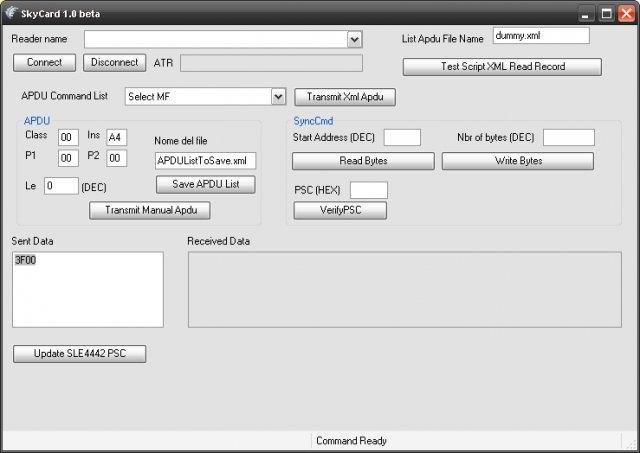The height and width of the screenshot is (453, 640).
Task: Open the Reader name dropdown
Action: (x=354, y=40)
